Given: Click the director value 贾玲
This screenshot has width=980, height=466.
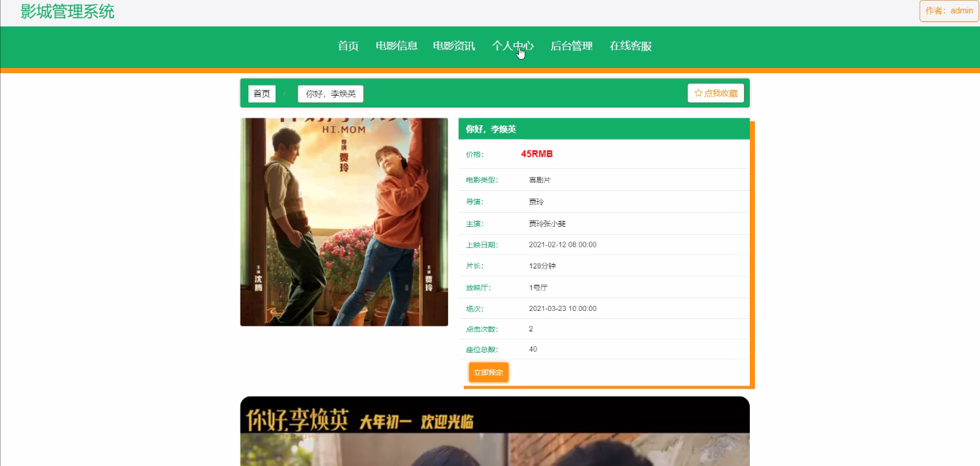Looking at the screenshot, I should pyautogui.click(x=536, y=202).
